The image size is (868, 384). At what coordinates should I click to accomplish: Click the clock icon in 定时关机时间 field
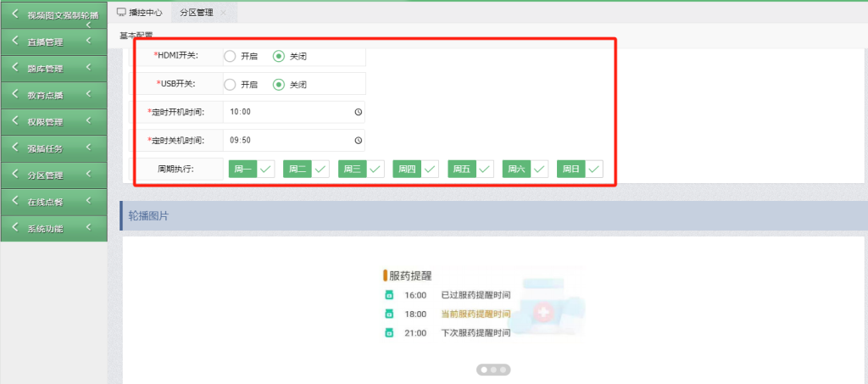[x=359, y=140]
